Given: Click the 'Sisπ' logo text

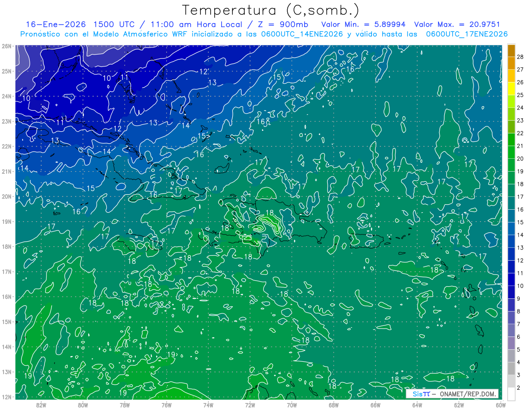Looking at the screenshot, I should (421, 394).
